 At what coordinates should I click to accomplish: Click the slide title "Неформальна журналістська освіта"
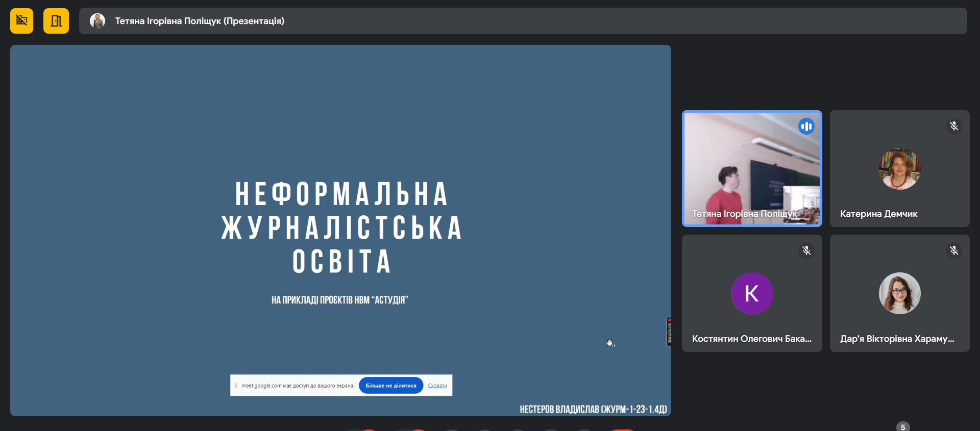pos(341,227)
